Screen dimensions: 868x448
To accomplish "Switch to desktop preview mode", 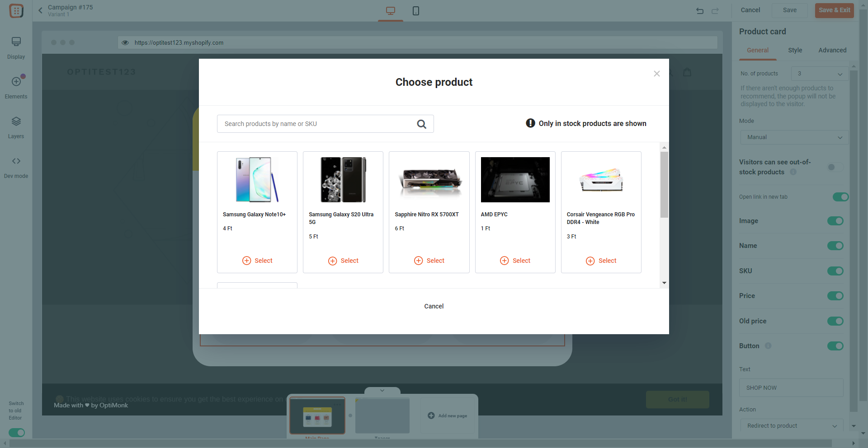I will click(391, 10).
